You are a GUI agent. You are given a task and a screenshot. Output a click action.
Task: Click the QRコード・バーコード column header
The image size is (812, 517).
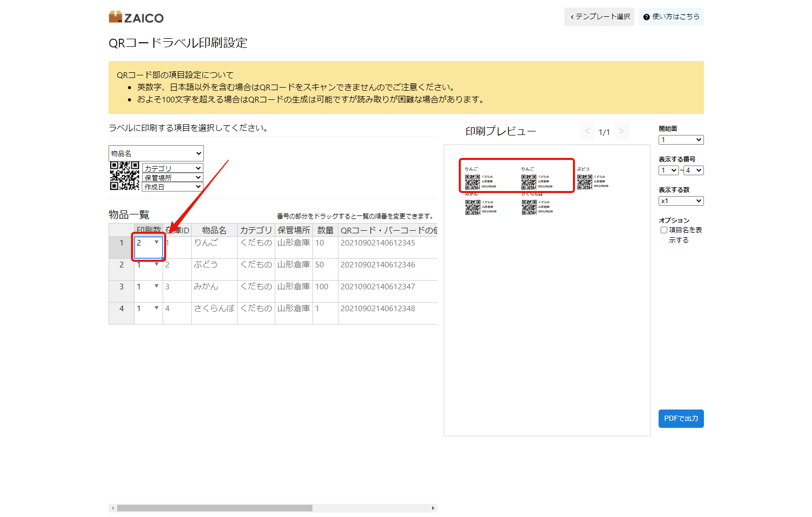pos(388,230)
